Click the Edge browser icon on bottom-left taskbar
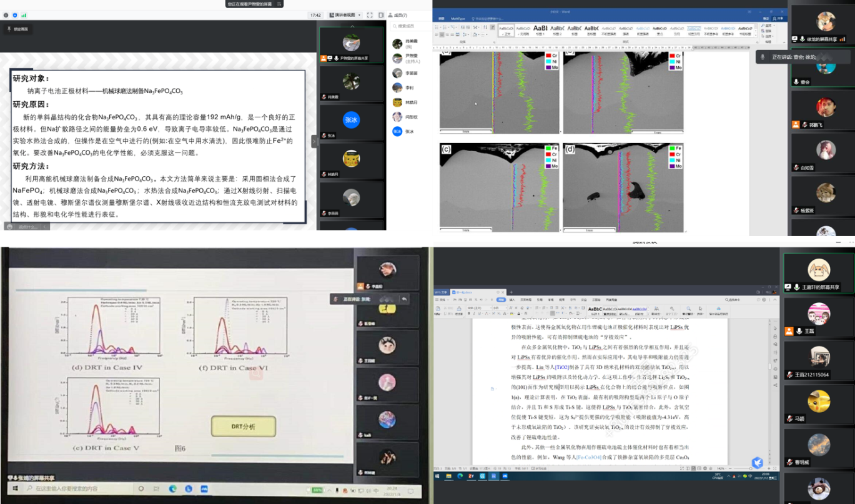 [x=172, y=488]
